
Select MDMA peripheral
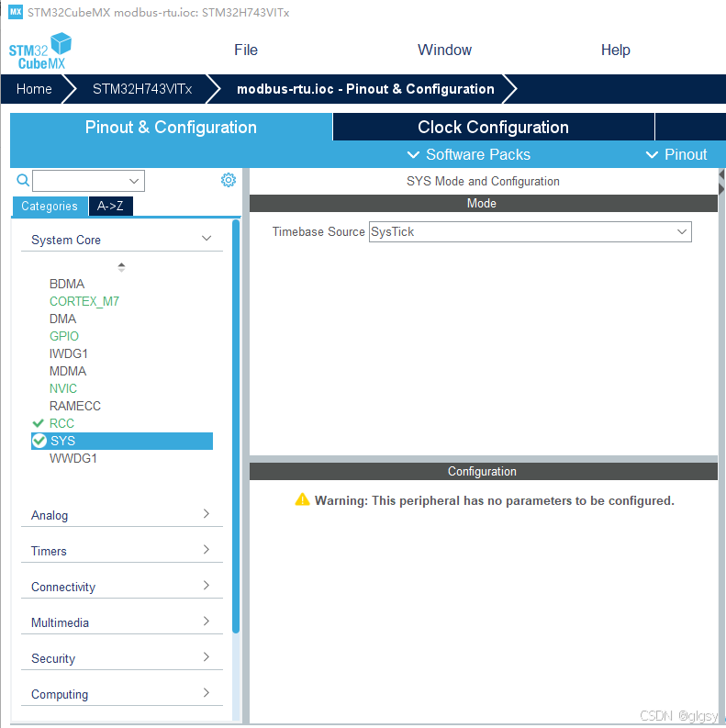[68, 371]
